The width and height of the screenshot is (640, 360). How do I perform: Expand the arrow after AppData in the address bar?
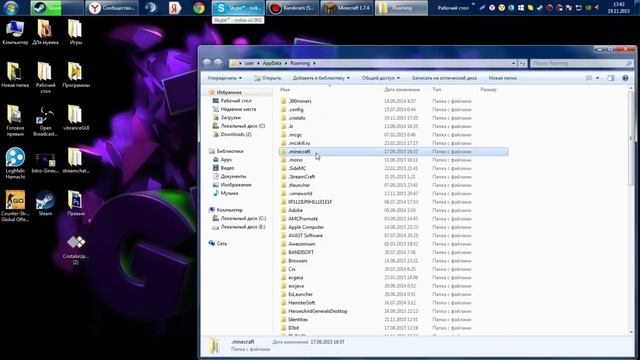286,63
